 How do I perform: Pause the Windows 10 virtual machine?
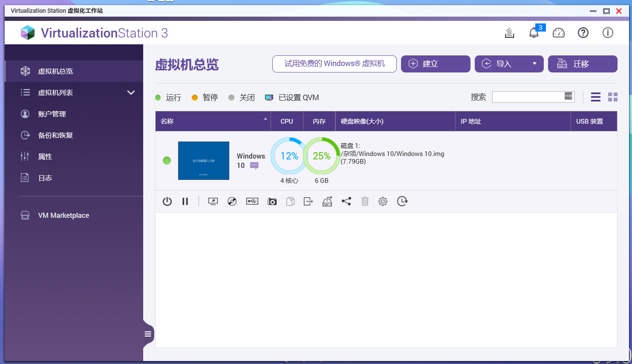(185, 201)
